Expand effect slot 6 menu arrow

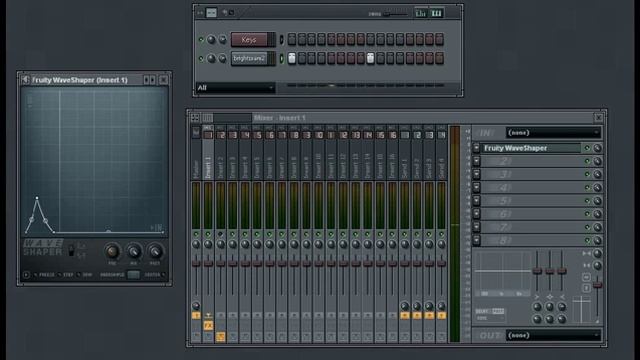pyautogui.click(x=476, y=214)
